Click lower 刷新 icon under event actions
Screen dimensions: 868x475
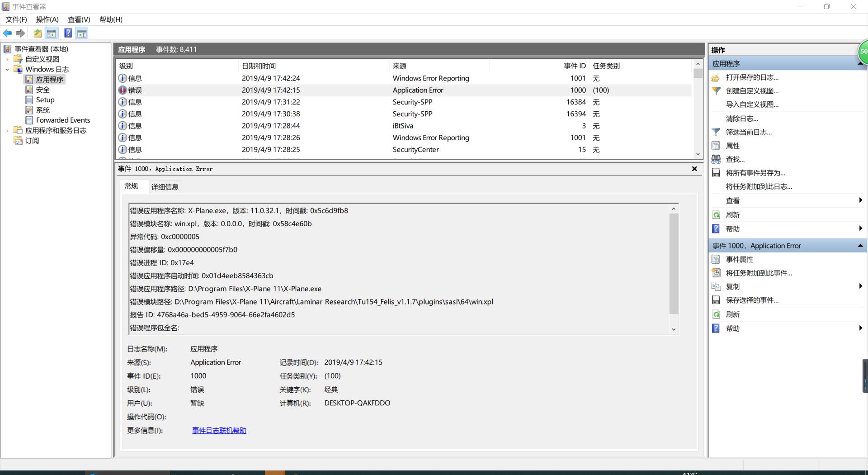716,314
